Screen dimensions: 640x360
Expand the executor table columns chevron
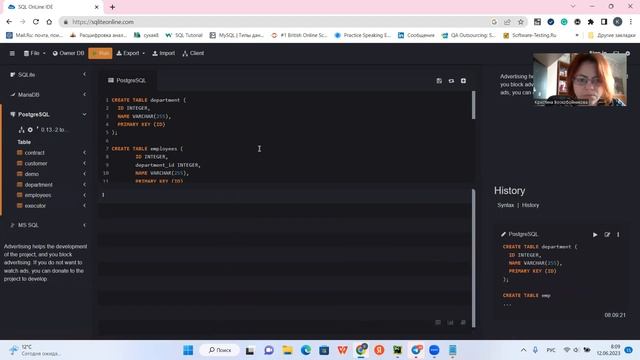tap(84, 206)
